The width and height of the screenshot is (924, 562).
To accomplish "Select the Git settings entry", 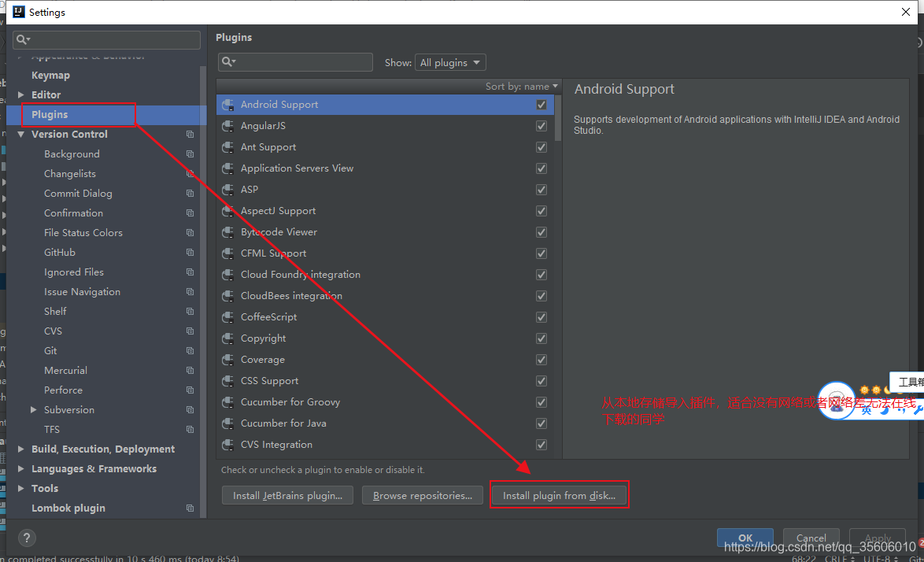I will (50, 350).
